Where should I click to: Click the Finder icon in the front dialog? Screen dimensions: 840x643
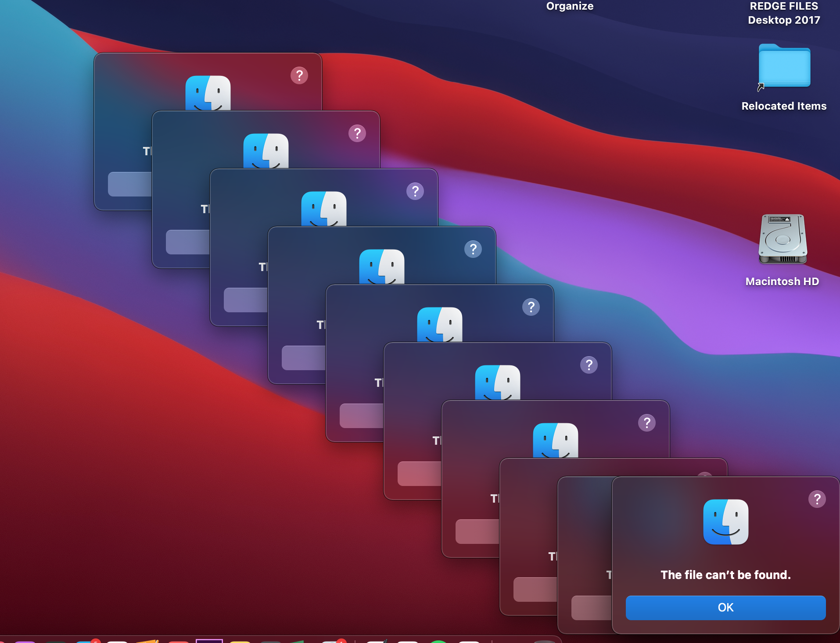coord(725,522)
